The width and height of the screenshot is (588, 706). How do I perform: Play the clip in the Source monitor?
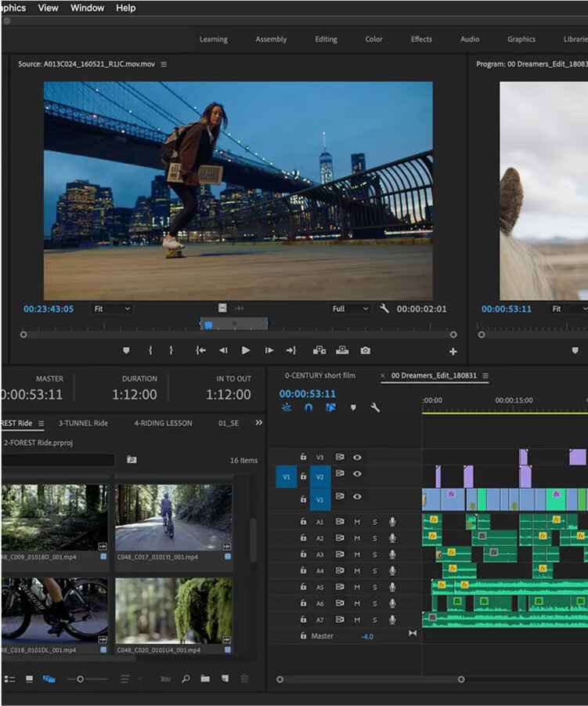(x=245, y=350)
